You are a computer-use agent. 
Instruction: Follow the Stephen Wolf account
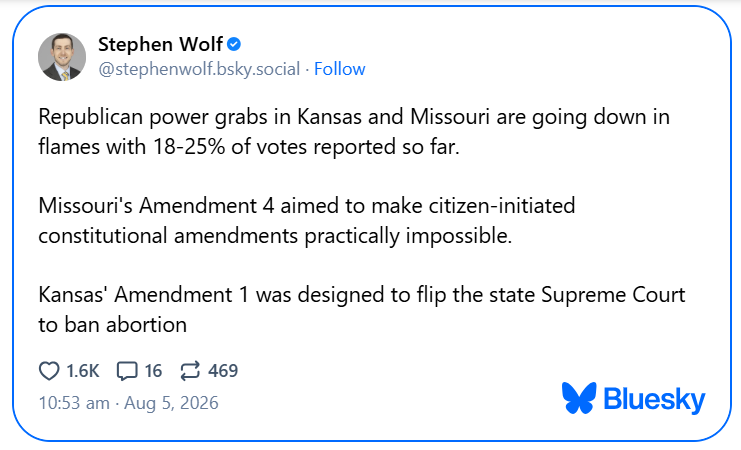[x=339, y=69]
